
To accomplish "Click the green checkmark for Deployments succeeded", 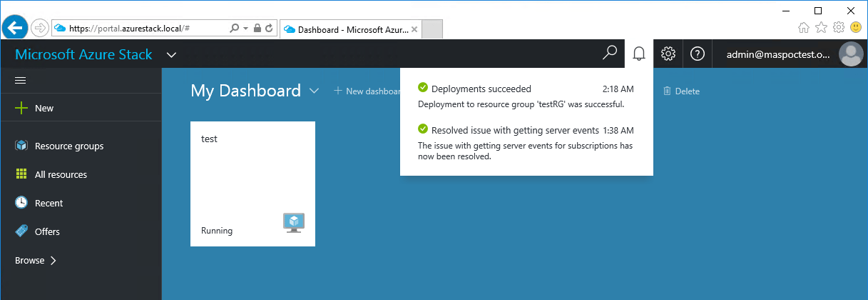I will click(423, 88).
